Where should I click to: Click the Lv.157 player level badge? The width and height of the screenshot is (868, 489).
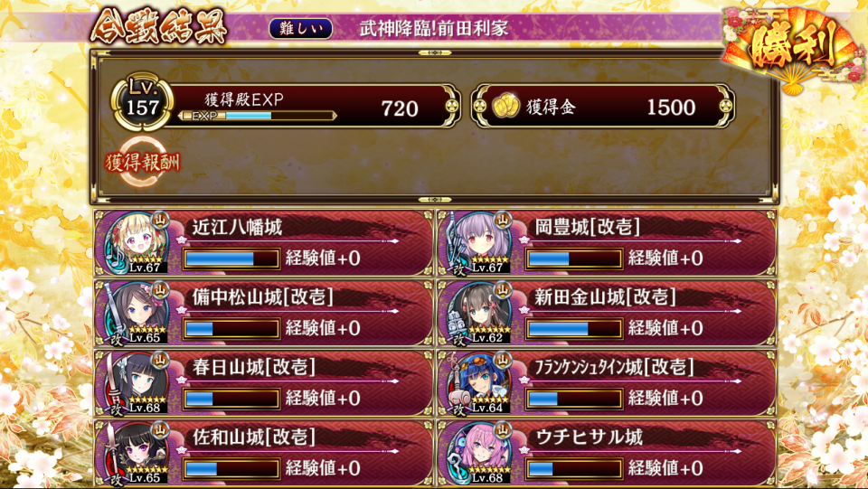[x=142, y=101]
